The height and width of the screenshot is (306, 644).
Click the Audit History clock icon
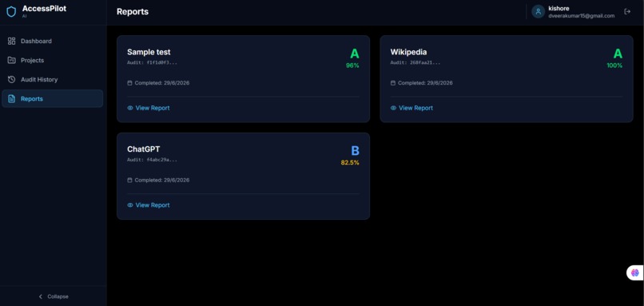pos(11,79)
